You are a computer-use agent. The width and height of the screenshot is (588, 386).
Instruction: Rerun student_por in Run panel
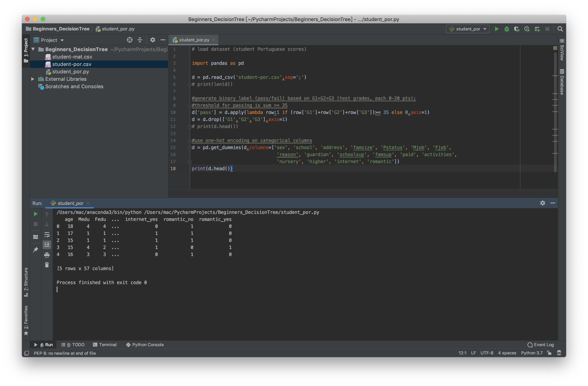tap(36, 214)
